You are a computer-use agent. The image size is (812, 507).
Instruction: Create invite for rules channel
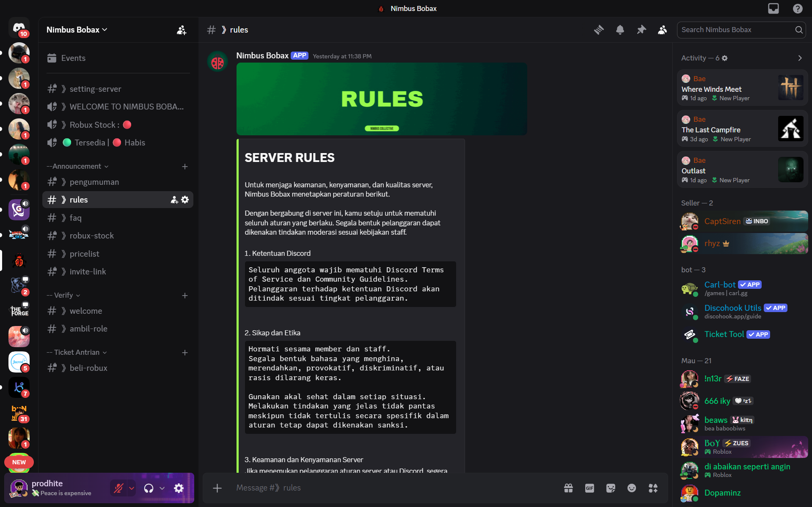pyautogui.click(x=174, y=200)
